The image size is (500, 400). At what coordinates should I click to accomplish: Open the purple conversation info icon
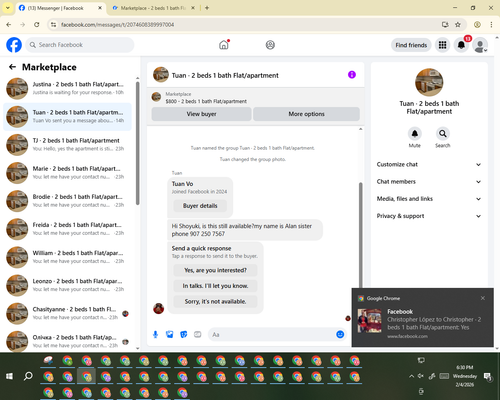[x=352, y=75]
